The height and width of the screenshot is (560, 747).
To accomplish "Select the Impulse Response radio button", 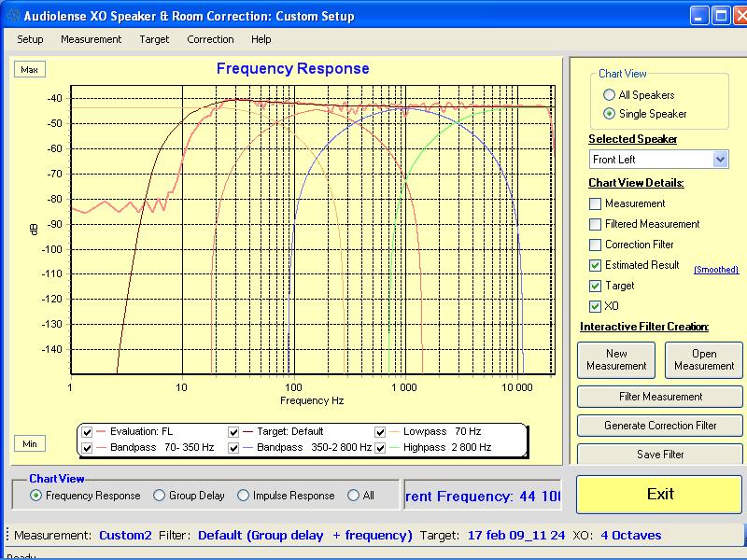I will click(243, 496).
